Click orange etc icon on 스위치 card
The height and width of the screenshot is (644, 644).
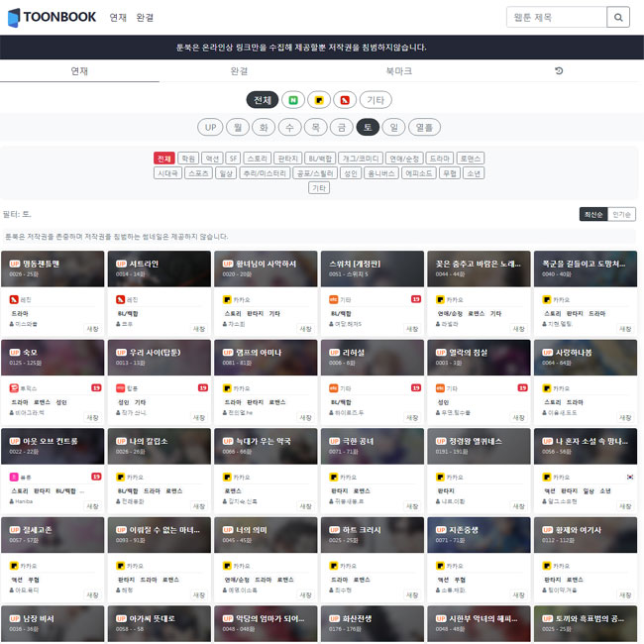coord(334,299)
